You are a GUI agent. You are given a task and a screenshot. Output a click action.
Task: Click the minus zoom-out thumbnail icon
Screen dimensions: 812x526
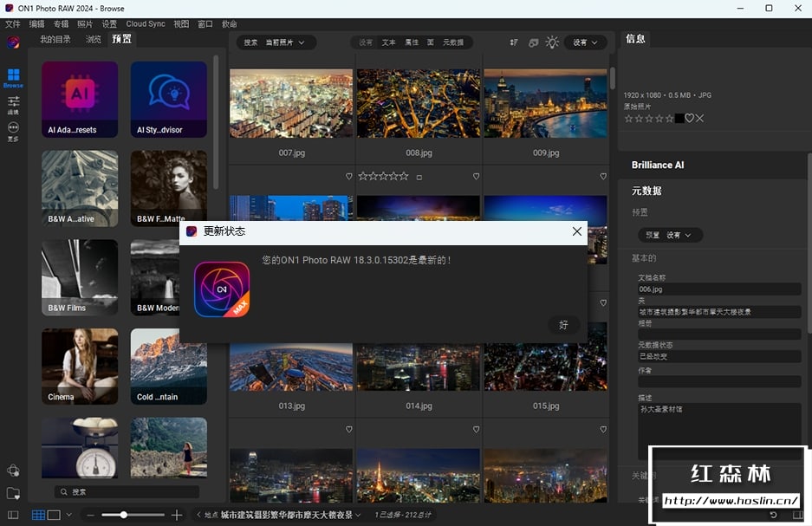pos(91,515)
